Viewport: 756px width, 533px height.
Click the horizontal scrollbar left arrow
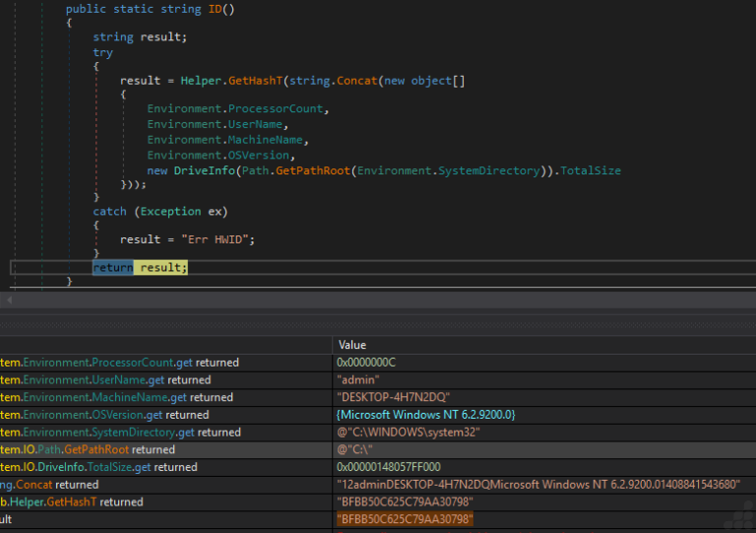pos(9,300)
